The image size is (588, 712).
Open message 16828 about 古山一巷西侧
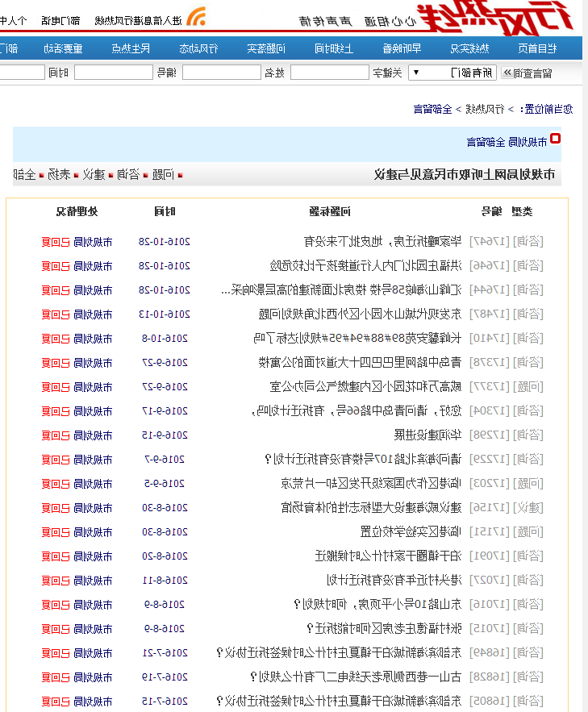click(x=356, y=677)
